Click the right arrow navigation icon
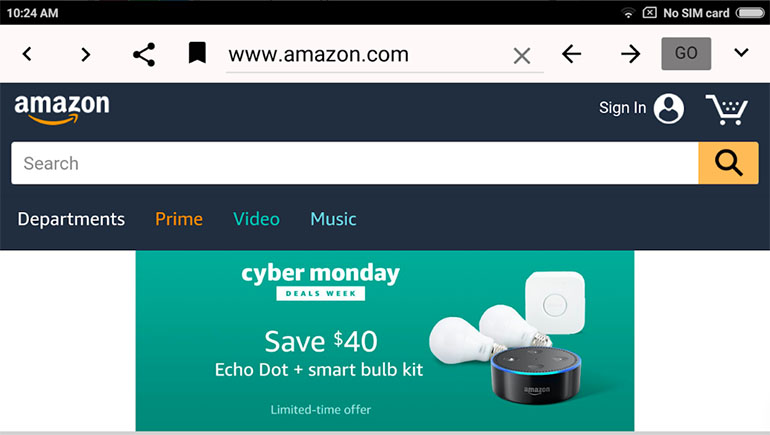This screenshot has height=435, width=770. click(x=631, y=54)
